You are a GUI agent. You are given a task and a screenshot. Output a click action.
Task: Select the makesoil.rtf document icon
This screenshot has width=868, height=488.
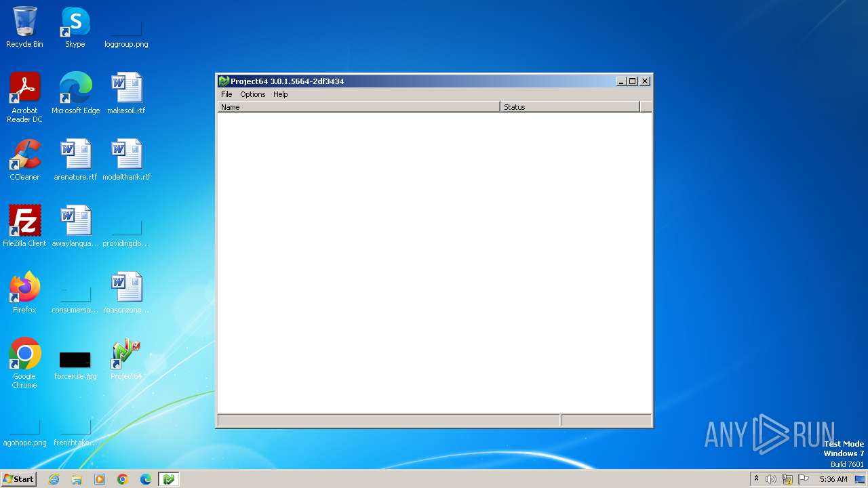click(x=126, y=94)
